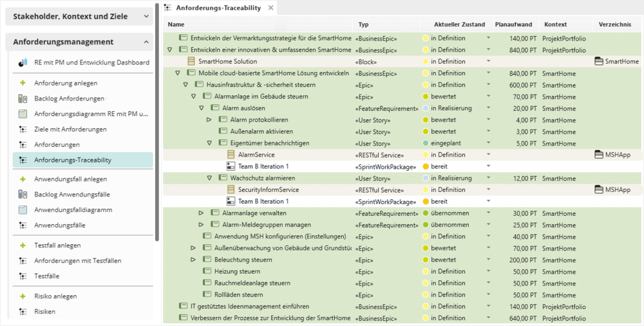
Task: Open state dropdown for Eigentümer benachrichtigen row
Action: point(488,143)
